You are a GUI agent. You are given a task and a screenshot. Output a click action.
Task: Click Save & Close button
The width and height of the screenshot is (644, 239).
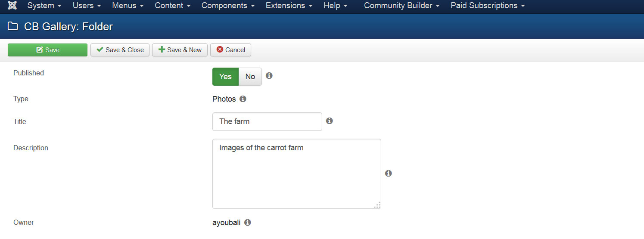coord(120,50)
